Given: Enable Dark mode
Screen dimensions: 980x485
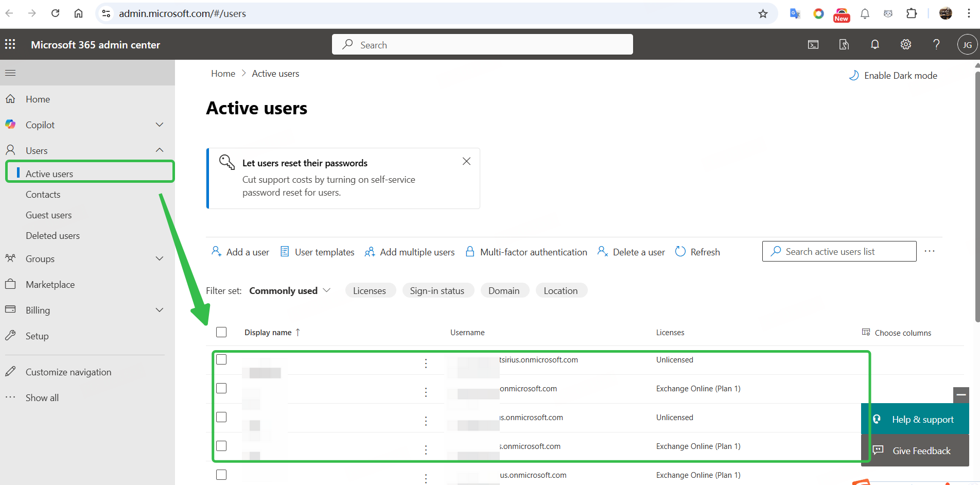Looking at the screenshot, I should pos(893,76).
